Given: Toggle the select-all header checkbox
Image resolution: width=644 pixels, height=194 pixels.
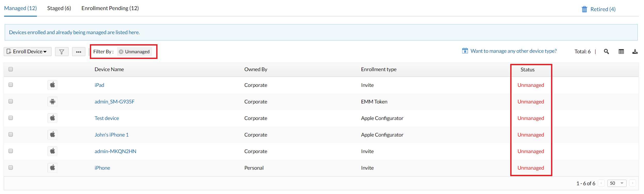Looking at the screenshot, I should click(11, 69).
